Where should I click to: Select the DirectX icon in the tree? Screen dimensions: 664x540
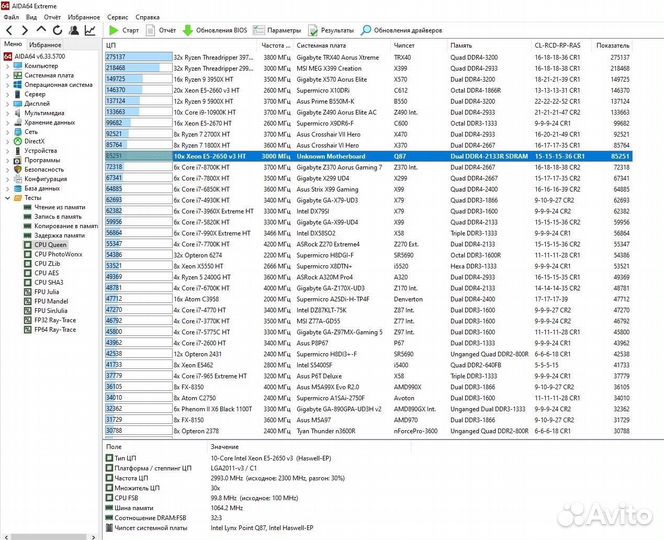[18, 141]
